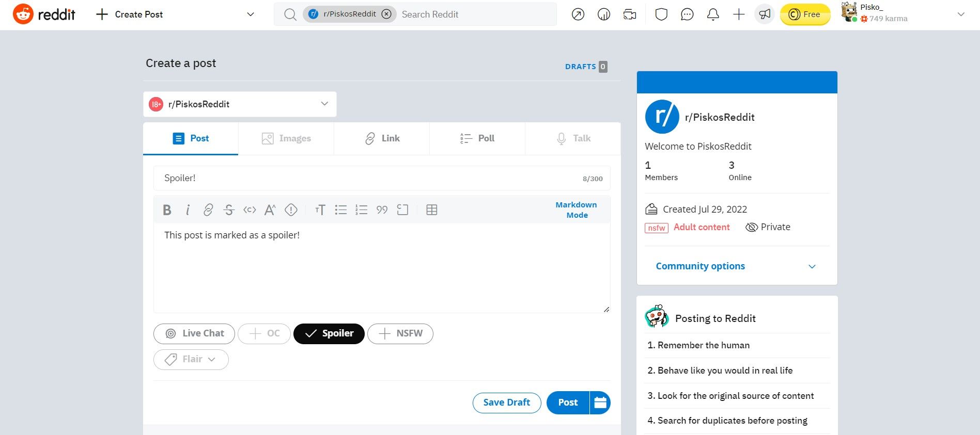
Task: Select the Poll tab
Action: click(477, 138)
